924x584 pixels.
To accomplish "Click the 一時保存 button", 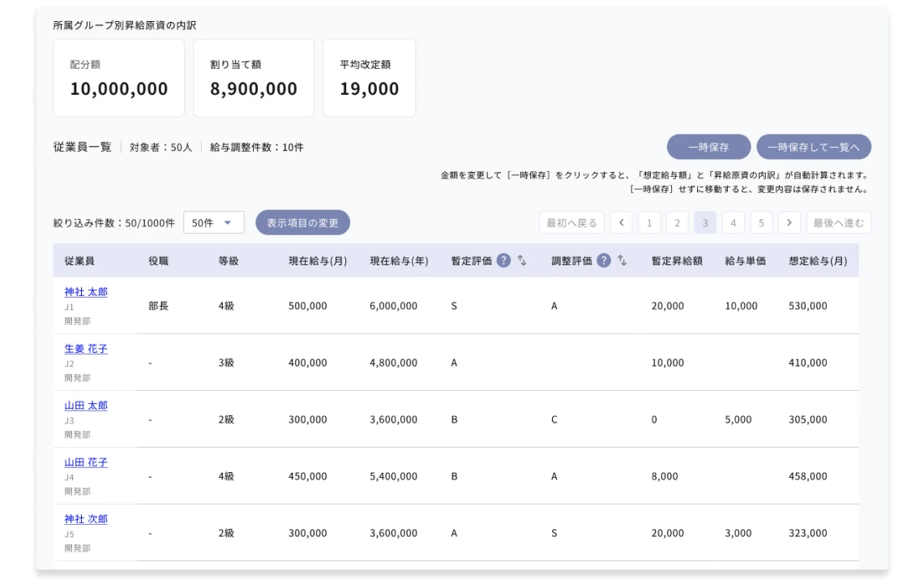I will tap(708, 147).
